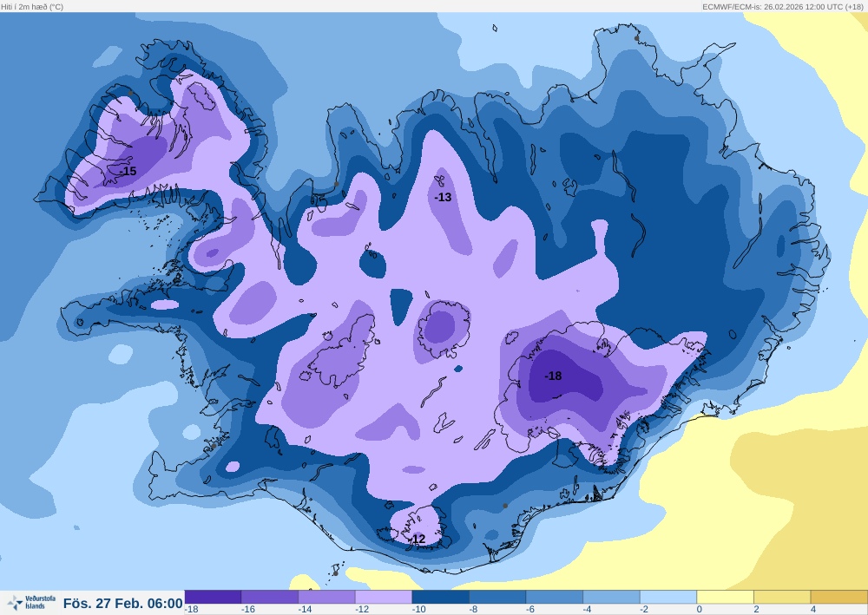This screenshot has width=868, height=615.
Task: Click the -10 legend scale value
Action: pyautogui.click(x=419, y=610)
